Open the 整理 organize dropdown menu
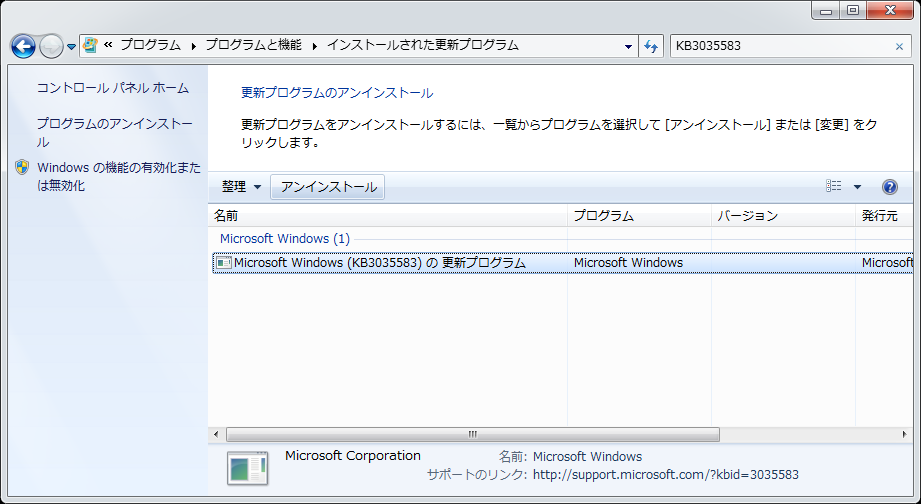The image size is (921, 504). 241,187
